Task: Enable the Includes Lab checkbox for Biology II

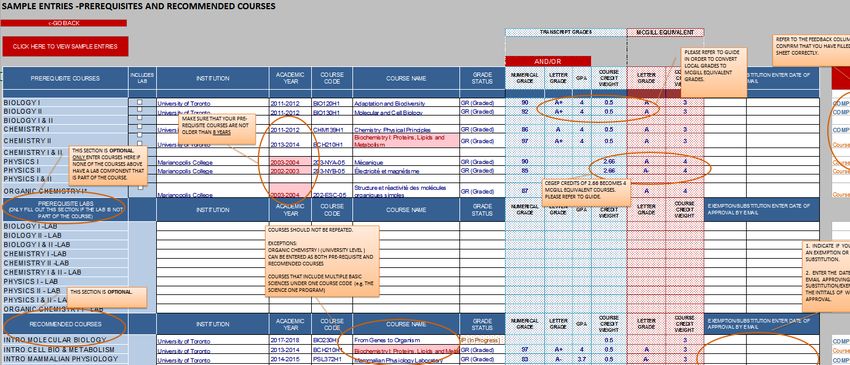Action: pos(140,110)
